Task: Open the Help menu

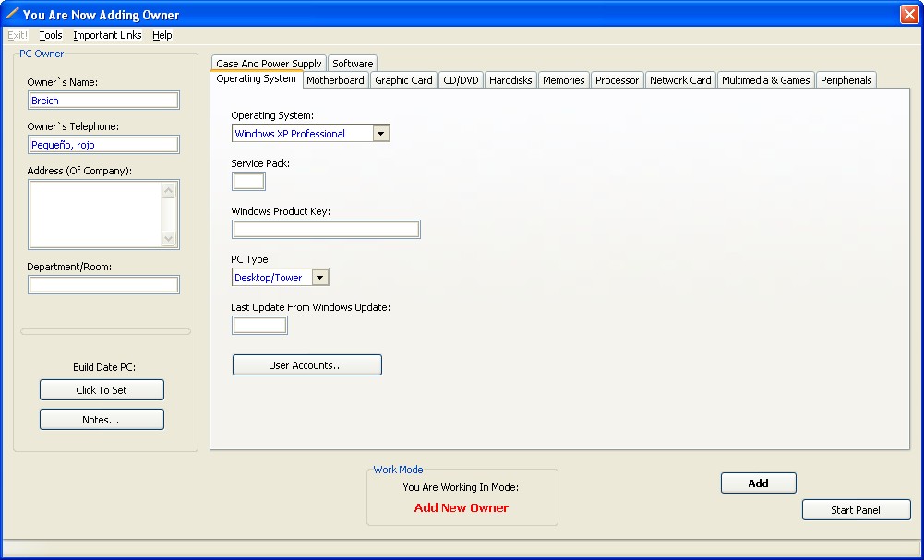Action: pyautogui.click(x=162, y=35)
